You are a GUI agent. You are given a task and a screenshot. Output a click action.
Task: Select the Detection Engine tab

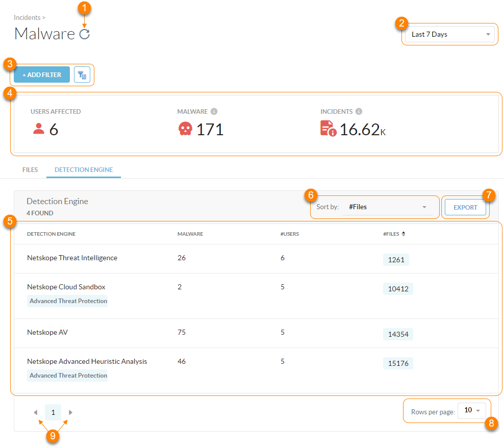84,169
